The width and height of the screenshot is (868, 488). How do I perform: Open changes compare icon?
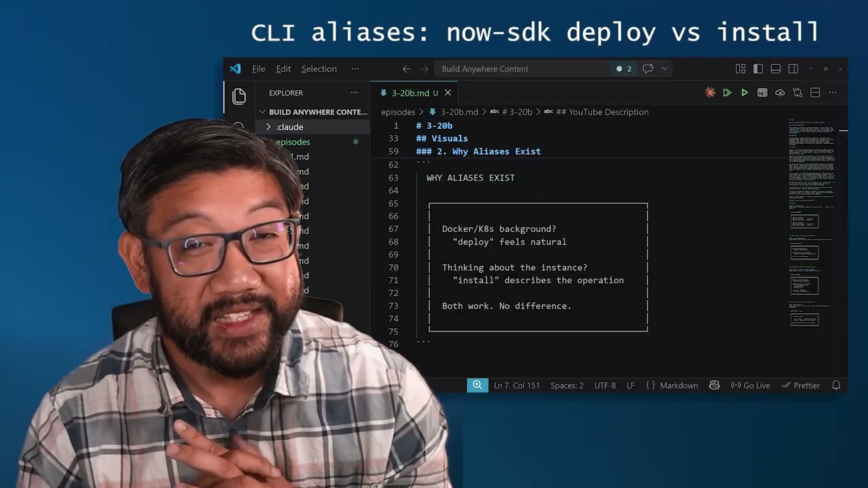point(797,93)
